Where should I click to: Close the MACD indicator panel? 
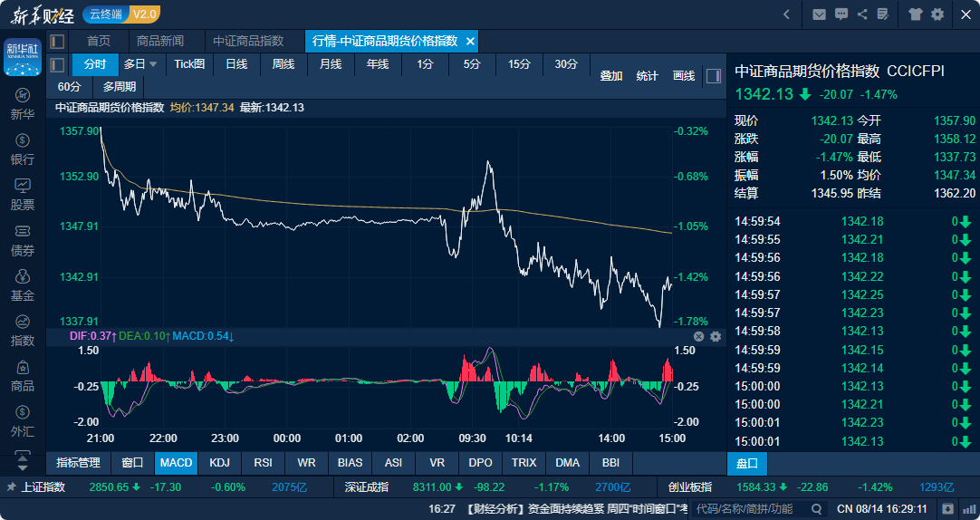699,336
